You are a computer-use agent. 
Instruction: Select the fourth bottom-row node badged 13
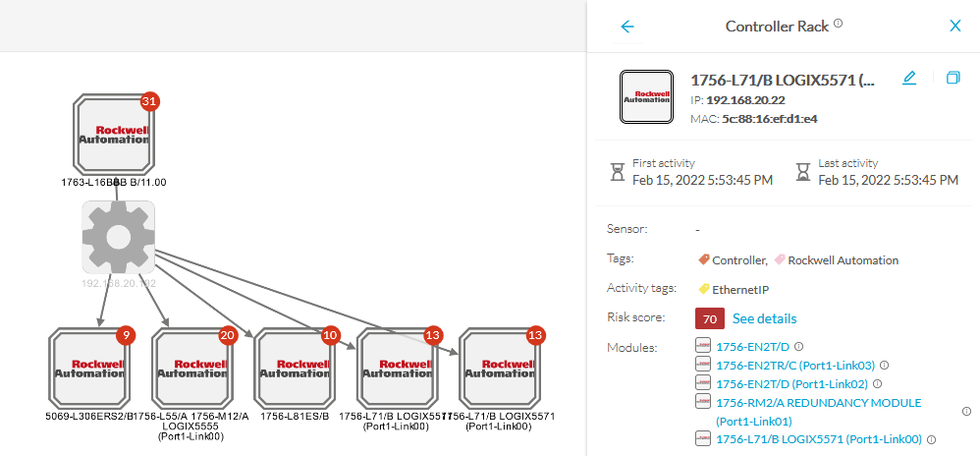coord(398,369)
